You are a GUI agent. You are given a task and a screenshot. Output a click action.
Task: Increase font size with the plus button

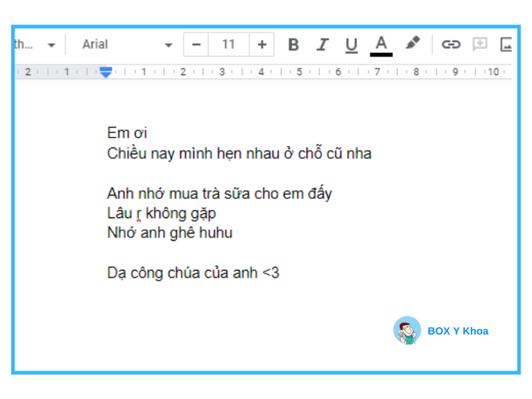(262, 45)
